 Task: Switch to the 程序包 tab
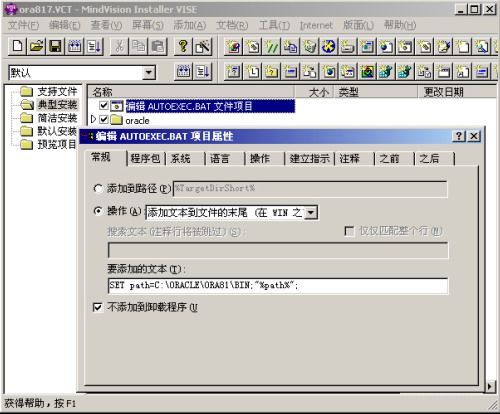pos(145,158)
